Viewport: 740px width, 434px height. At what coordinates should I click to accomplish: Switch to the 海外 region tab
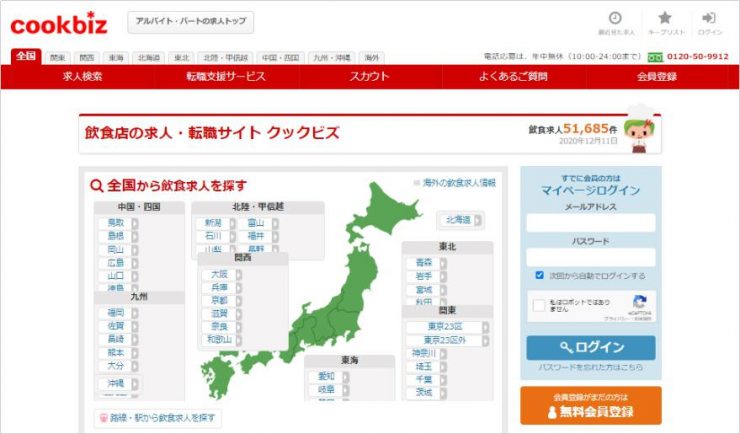372,58
